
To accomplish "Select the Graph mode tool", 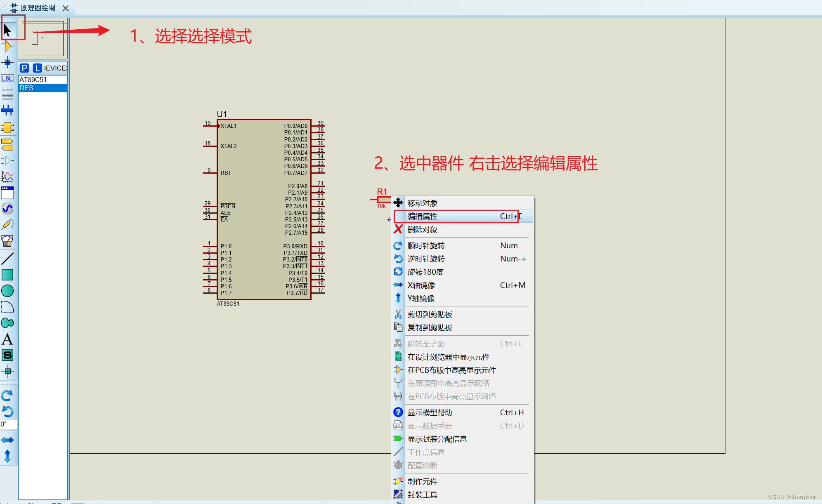I will [x=7, y=177].
